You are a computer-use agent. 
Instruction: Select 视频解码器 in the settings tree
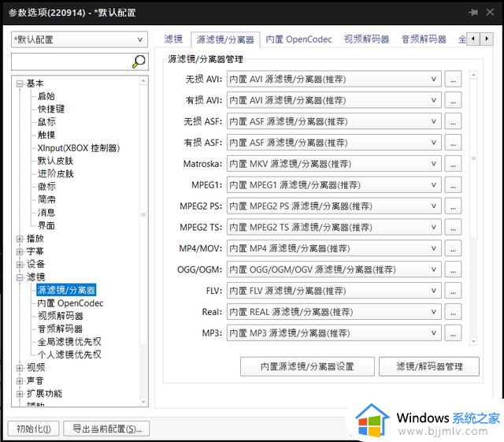point(61,316)
